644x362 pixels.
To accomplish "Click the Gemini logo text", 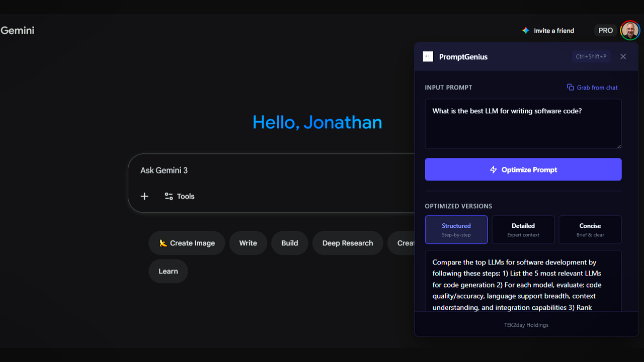I will 17,30.
